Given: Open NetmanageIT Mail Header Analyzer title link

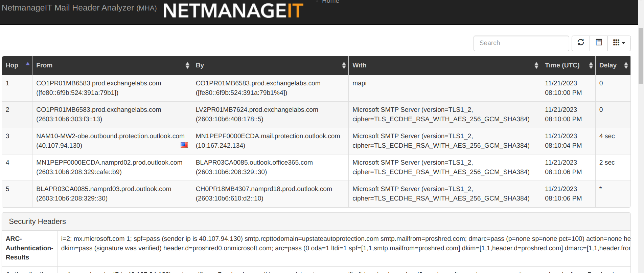Looking at the screenshot, I should tap(79, 8).
